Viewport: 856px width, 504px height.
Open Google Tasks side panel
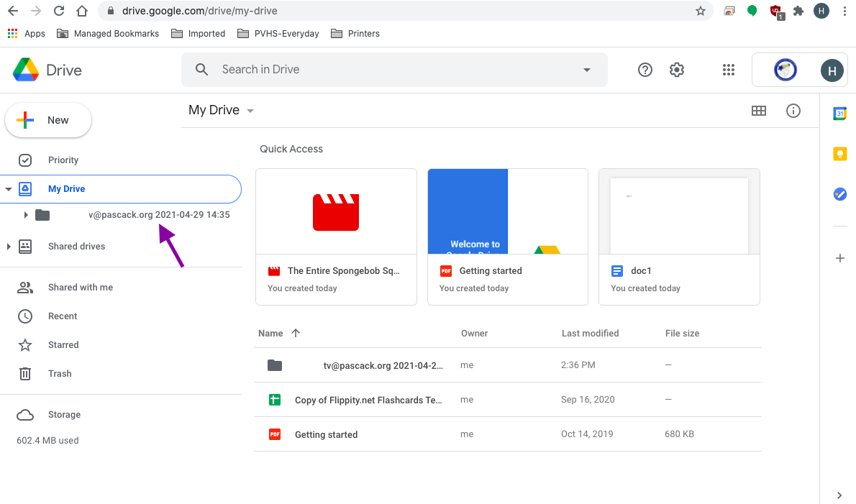coord(839,193)
